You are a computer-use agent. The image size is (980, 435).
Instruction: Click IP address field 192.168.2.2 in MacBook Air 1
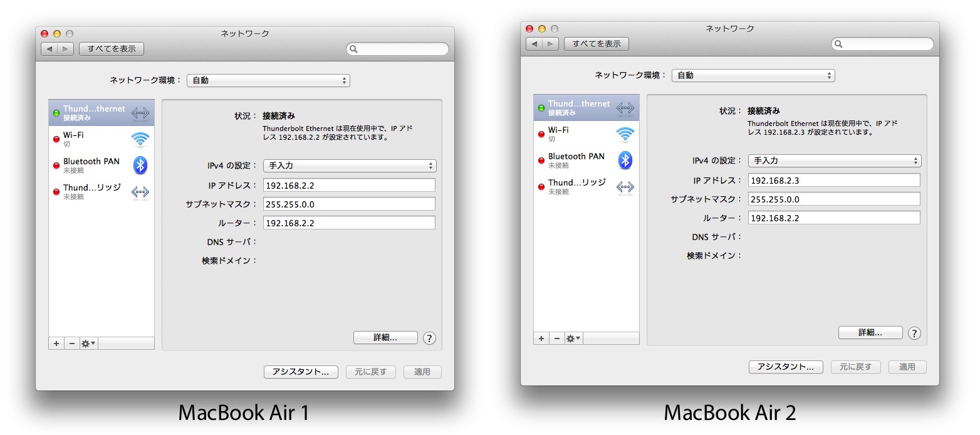point(349,185)
